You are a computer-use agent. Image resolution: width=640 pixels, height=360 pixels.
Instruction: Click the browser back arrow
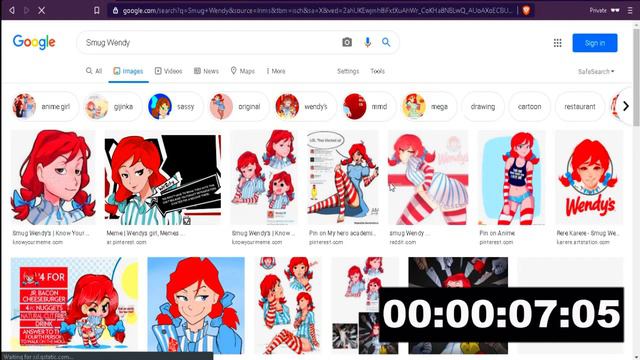click(12, 10)
